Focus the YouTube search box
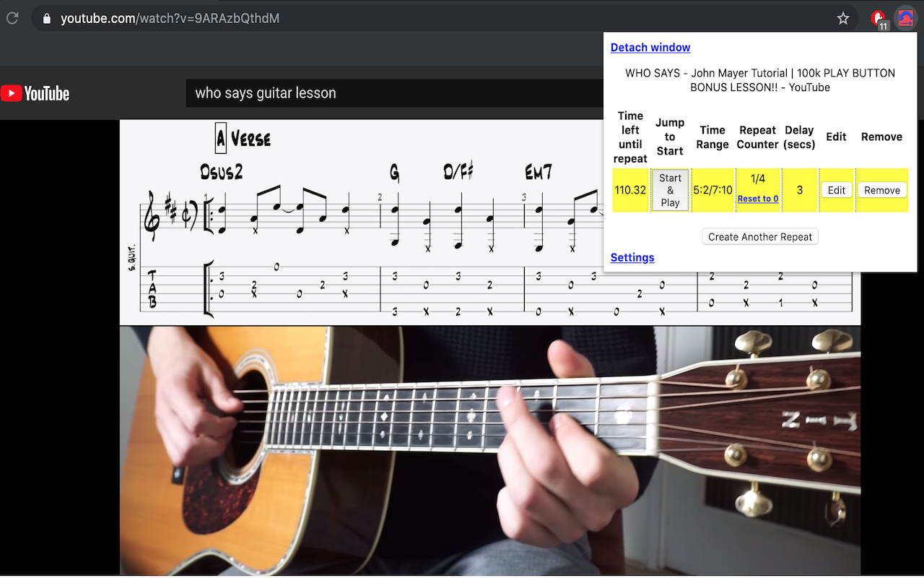 (x=393, y=93)
